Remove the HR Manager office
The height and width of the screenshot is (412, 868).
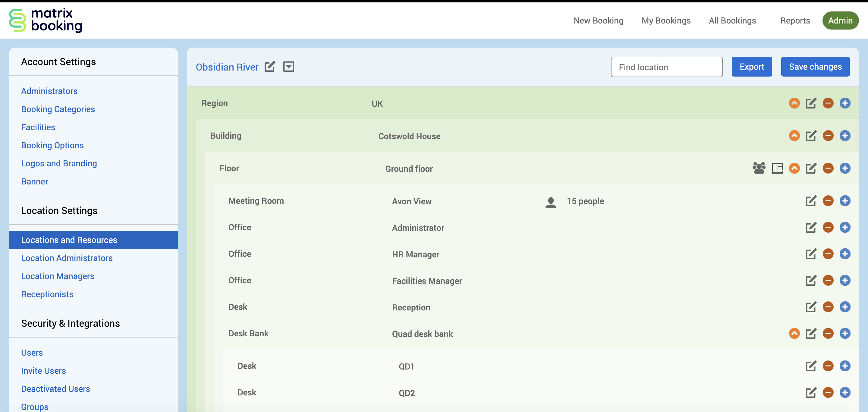tap(828, 254)
